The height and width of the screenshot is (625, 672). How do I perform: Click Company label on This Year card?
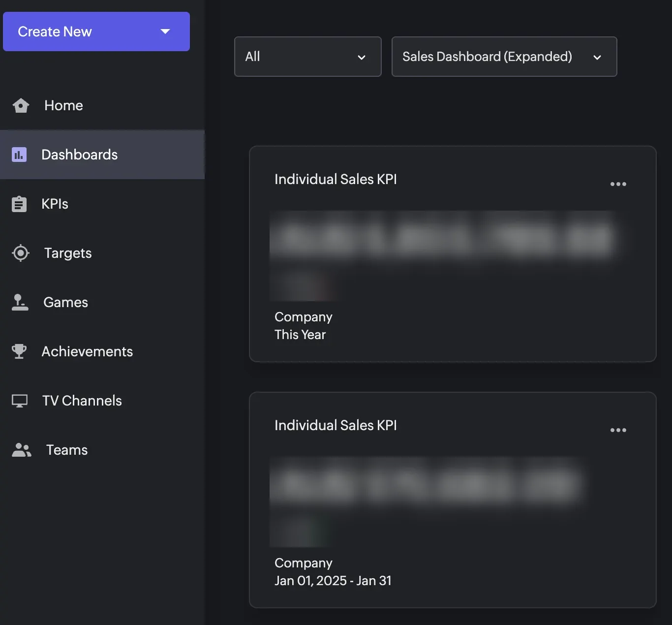(304, 317)
